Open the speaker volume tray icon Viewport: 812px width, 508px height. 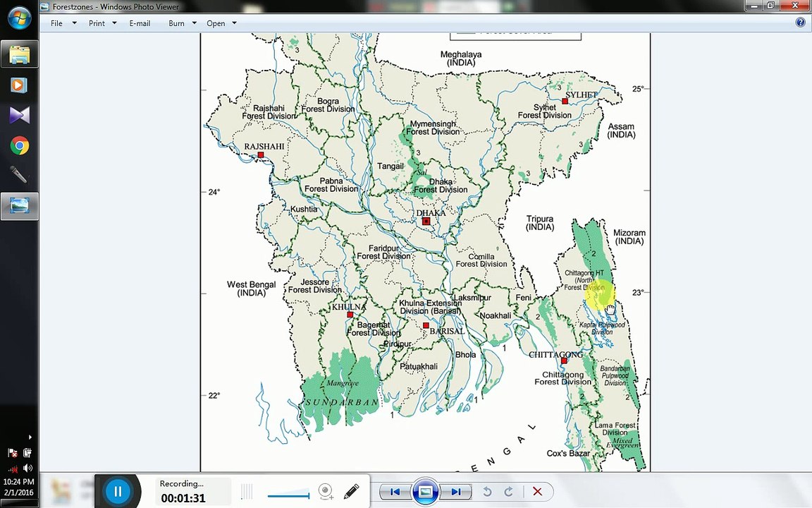(27, 468)
